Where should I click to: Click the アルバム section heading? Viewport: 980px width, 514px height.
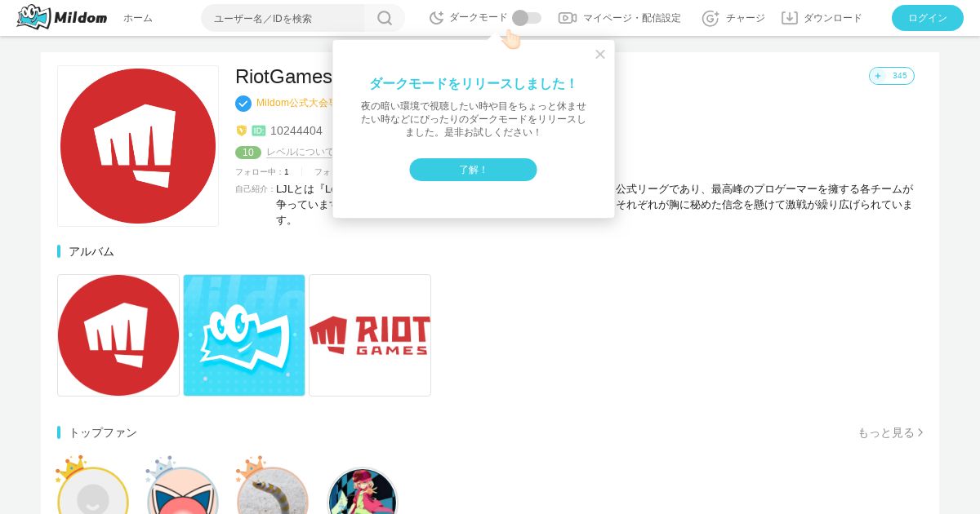[91, 251]
